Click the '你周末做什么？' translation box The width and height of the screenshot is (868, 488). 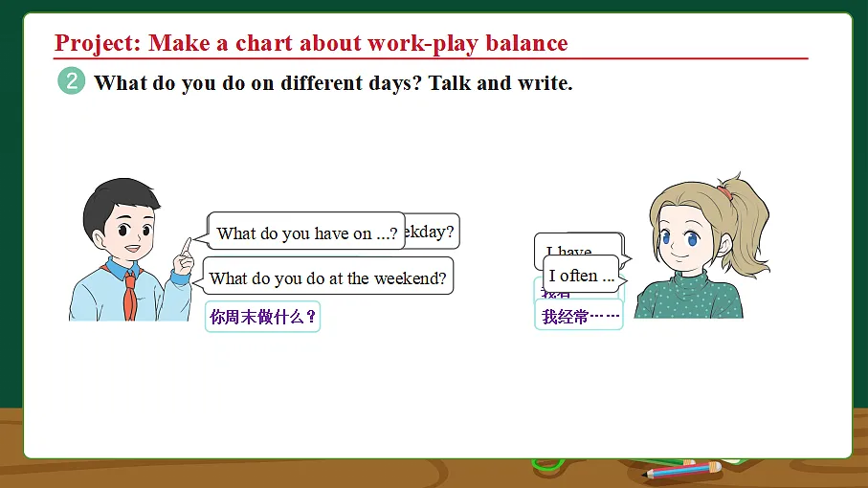(x=262, y=317)
